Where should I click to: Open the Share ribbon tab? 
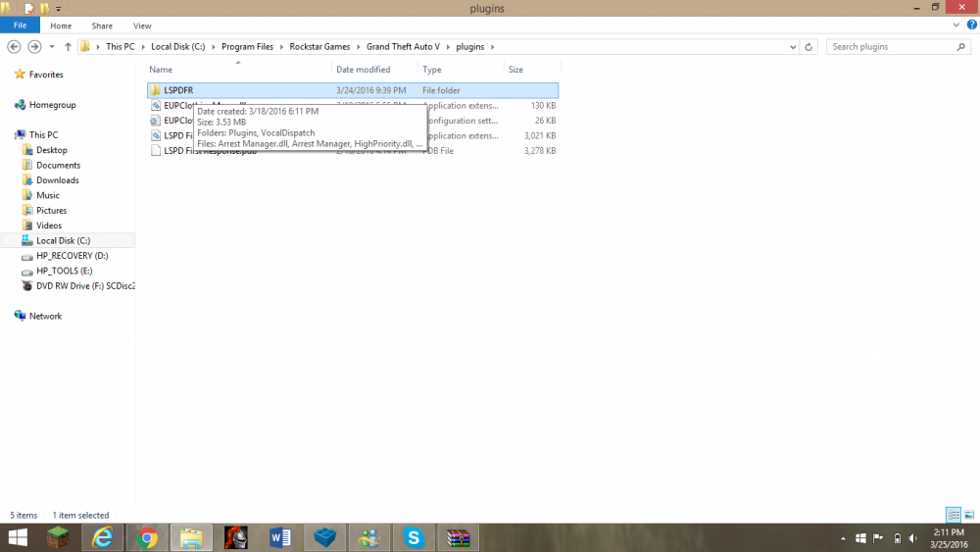[x=102, y=25]
